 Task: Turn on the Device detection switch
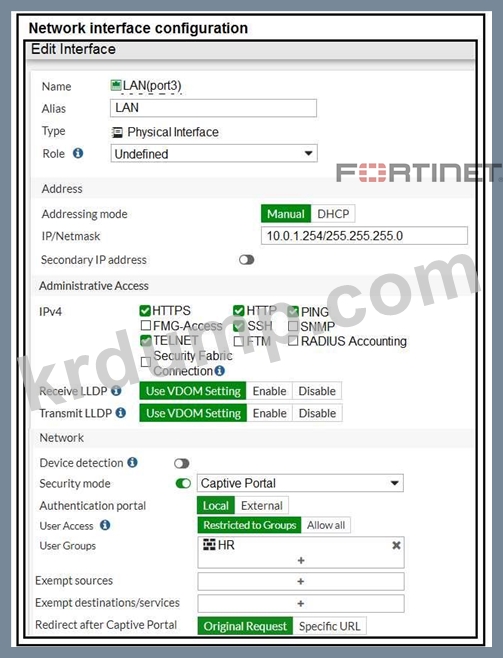pyautogui.click(x=182, y=463)
